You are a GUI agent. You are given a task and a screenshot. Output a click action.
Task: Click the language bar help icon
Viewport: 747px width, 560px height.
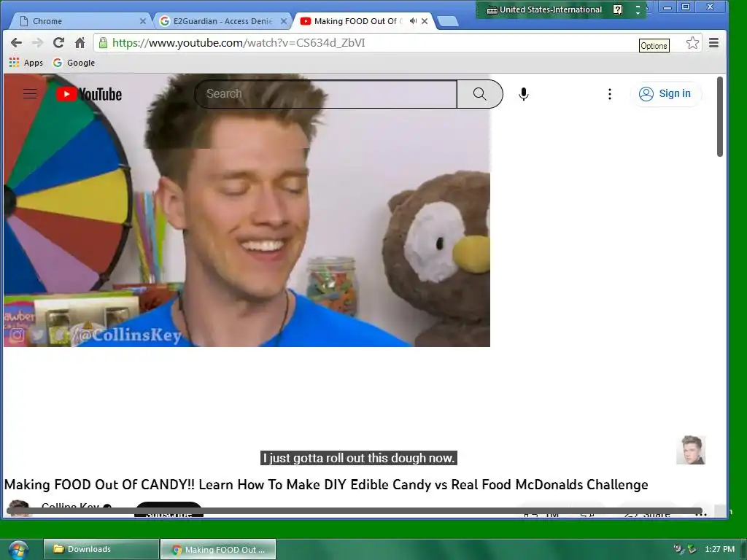[x=617, y=9]
